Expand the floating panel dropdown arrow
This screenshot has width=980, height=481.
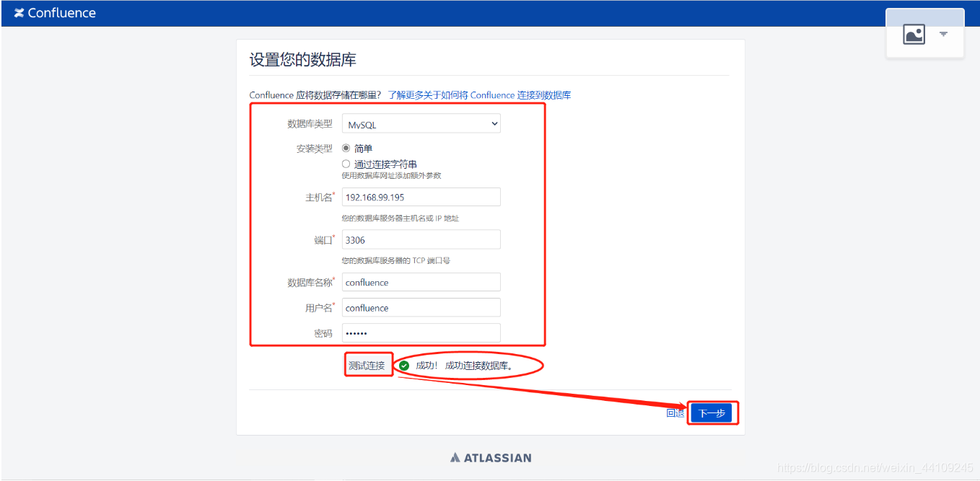943,34
